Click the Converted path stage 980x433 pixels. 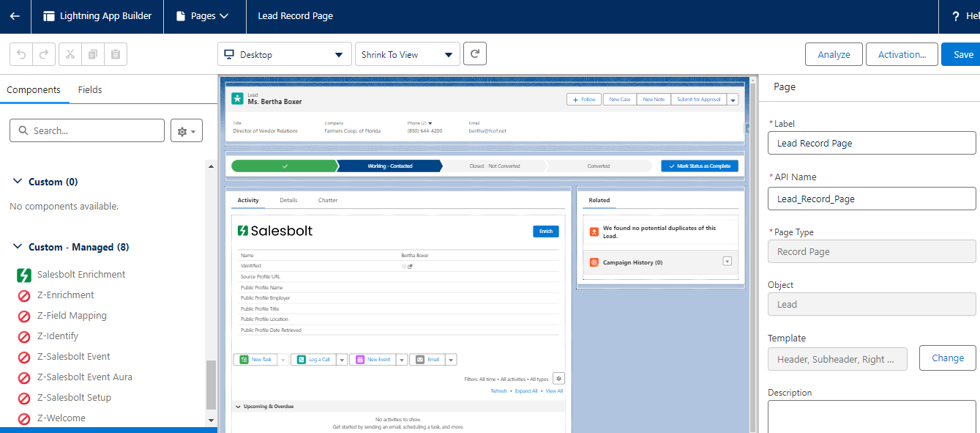(599, 166)
